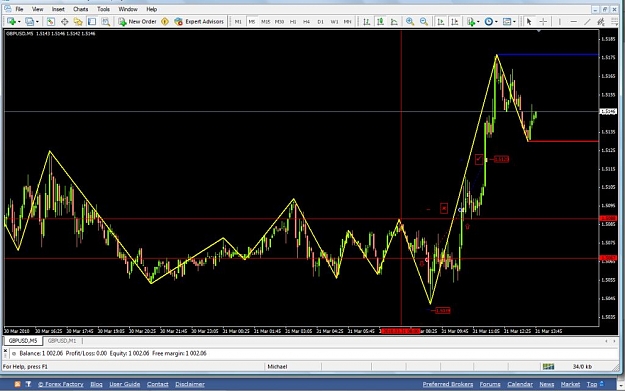This screenshot has width=625, height=391.
Task: Open the Window menu
Action: pyautogui.click(x=128, y=9)
